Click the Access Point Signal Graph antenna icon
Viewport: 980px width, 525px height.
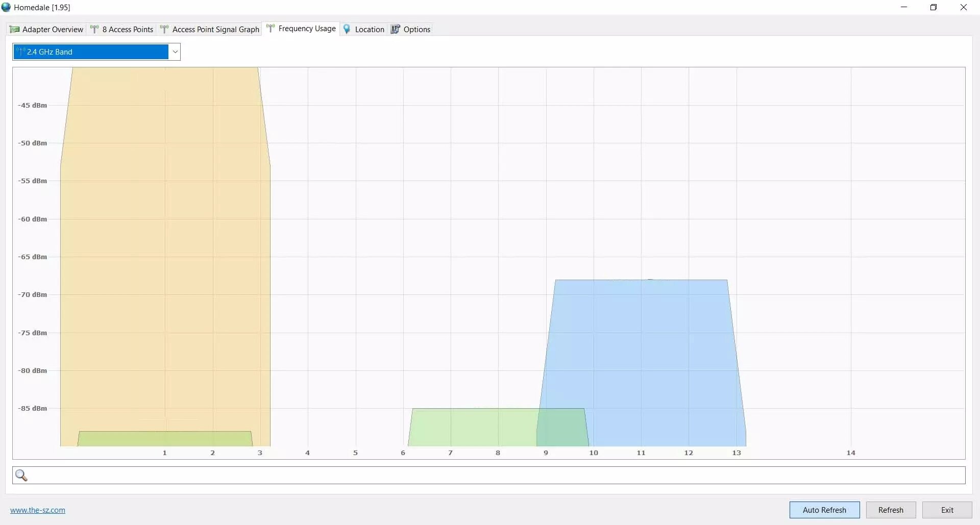[164, 29]
